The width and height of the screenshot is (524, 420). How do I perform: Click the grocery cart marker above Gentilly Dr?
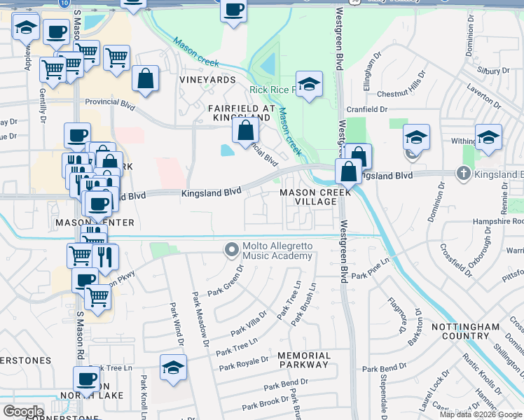coord(53,72)
